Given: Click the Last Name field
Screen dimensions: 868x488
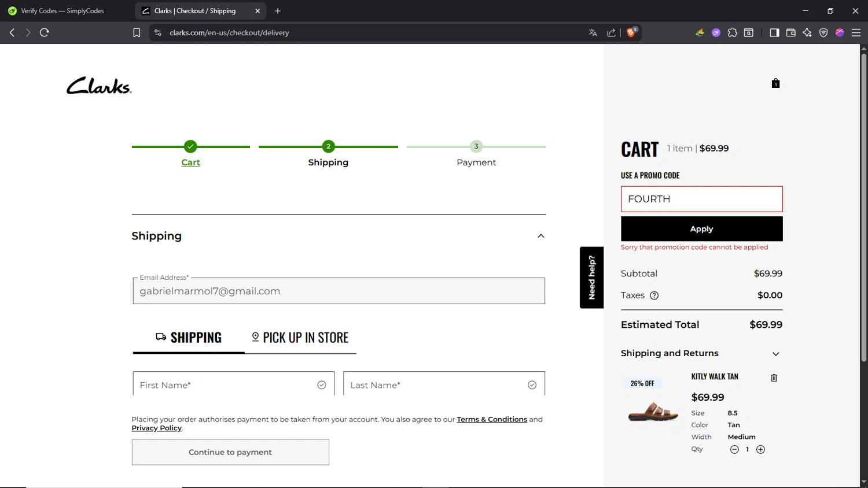Looking at the screenshot, I should pyautogui.click(x=444, y=384).
